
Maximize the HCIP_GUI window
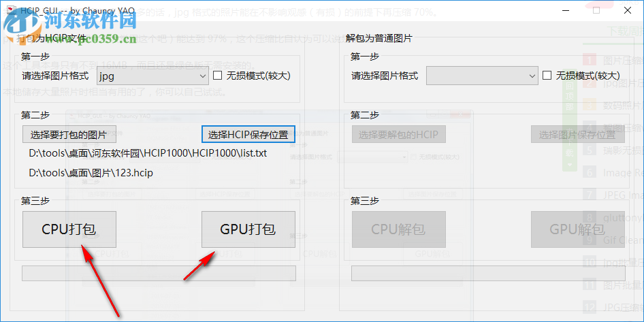click(x=596, y=11)
